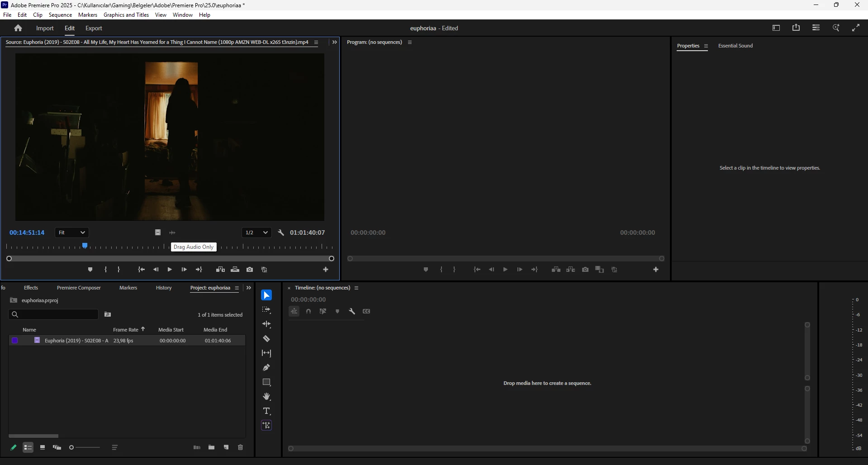The height and width of the screenshot is (465, 868).
Task: Select the Rectangle shape tool
Action: tap(266, 382)
